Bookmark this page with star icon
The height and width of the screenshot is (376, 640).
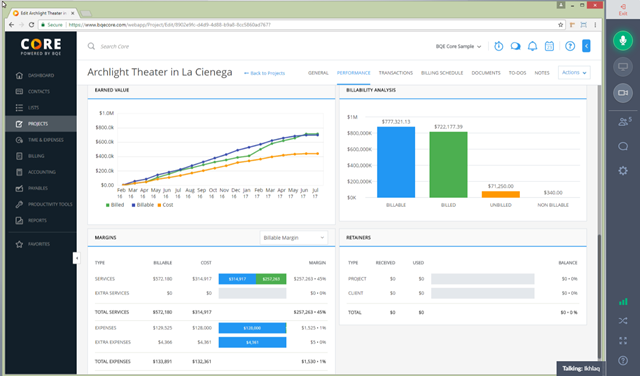pos(561,25)
